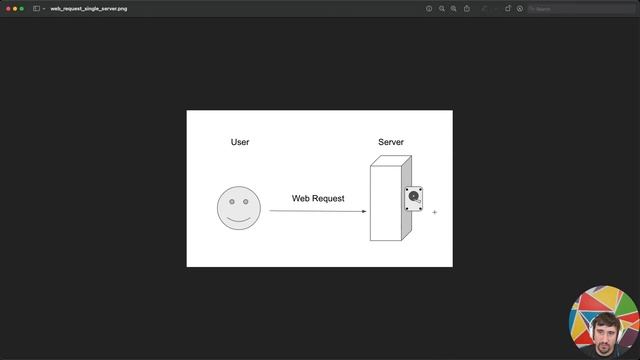
Task: Click the web_request_single_server.png window title
Action: 89,9
